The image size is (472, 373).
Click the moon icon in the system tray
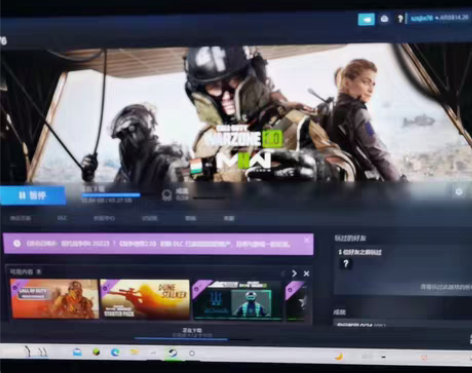pos(339,357)
